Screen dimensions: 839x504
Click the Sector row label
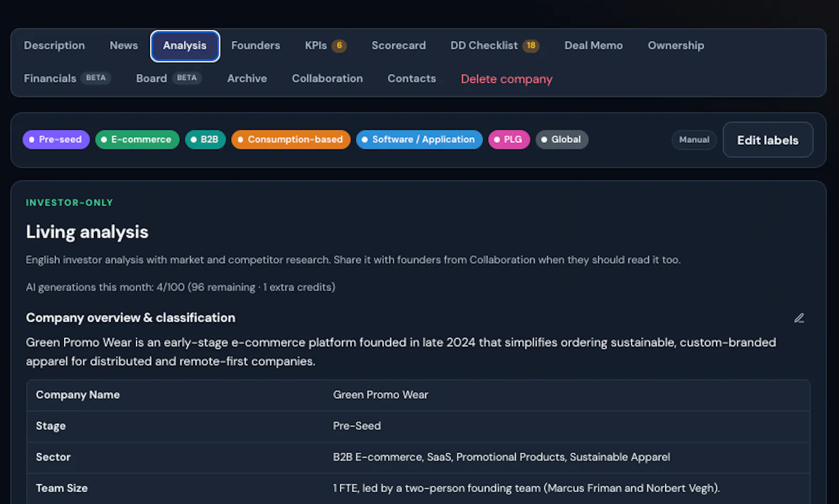(x=53, y=457)
